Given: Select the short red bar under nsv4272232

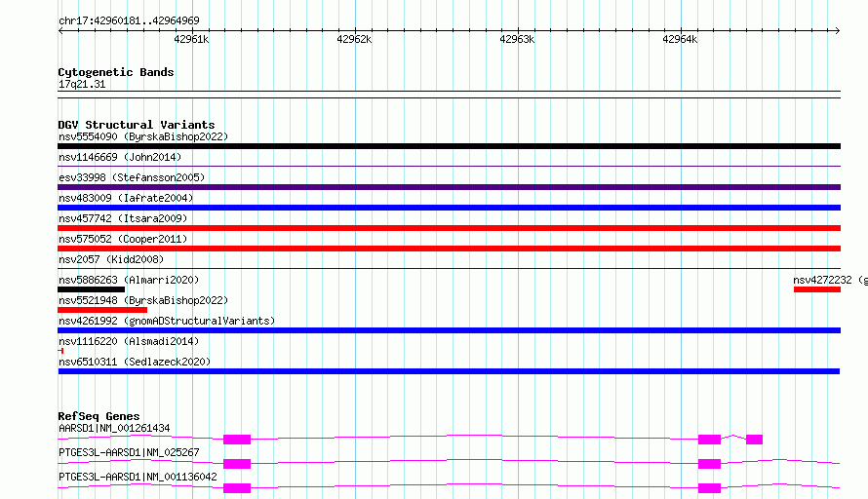Looking at the screenshot, I should click(817, 289).
